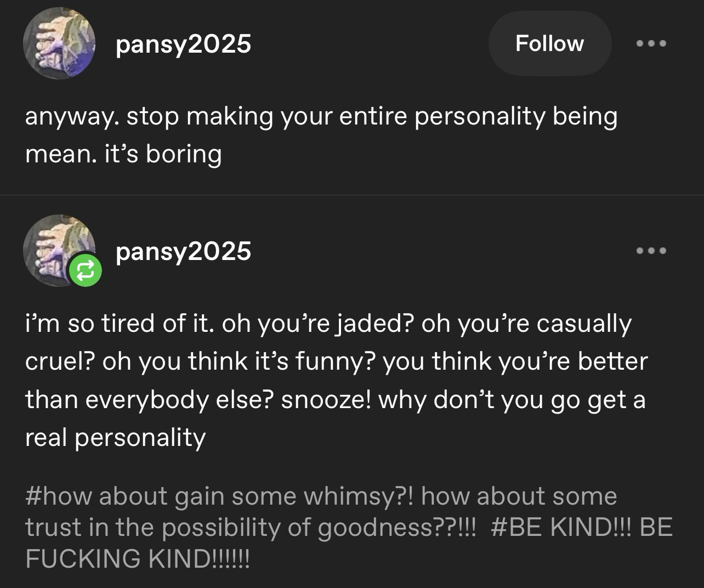Tap the avatar on the top post
The image size is (704, 588).
pos(59,43)
